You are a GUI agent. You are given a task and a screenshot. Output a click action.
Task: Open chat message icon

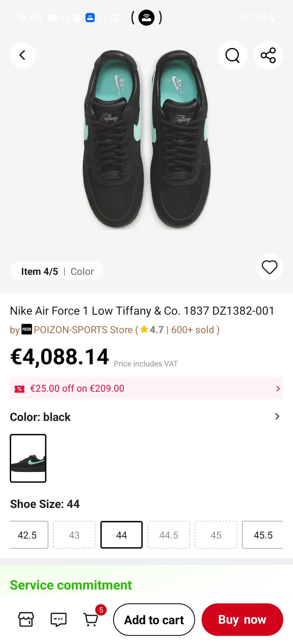point(58,619)
